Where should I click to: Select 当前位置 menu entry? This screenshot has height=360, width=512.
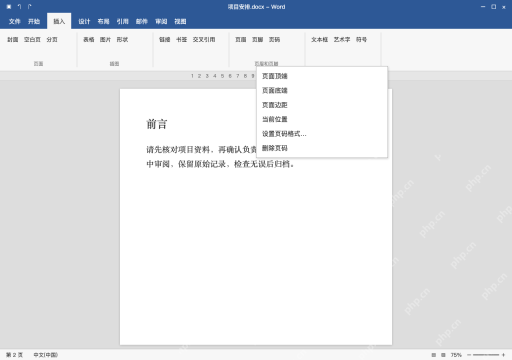click(322, 119)
